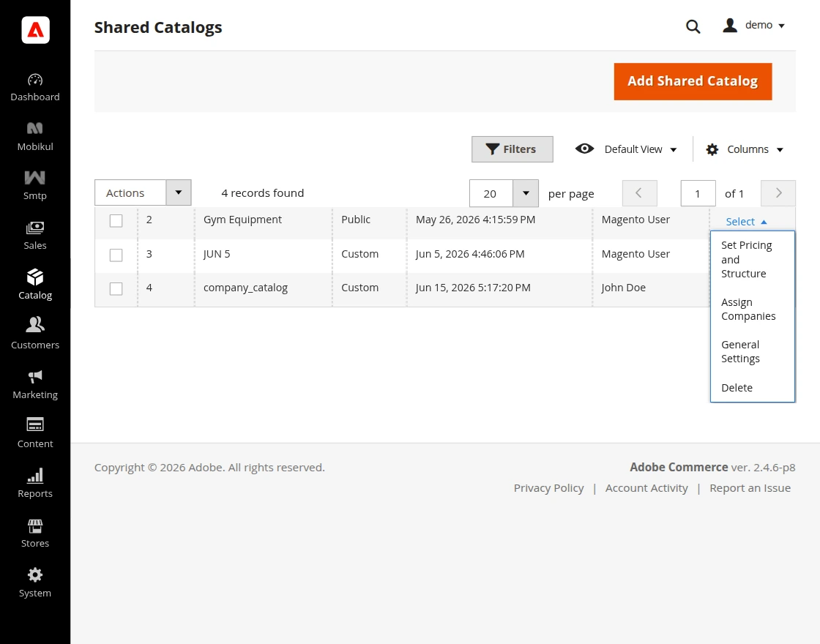Viewport: 820px width, 644px height.
Task: Open the Smtp sidebar menu
Action: [35, 186]
